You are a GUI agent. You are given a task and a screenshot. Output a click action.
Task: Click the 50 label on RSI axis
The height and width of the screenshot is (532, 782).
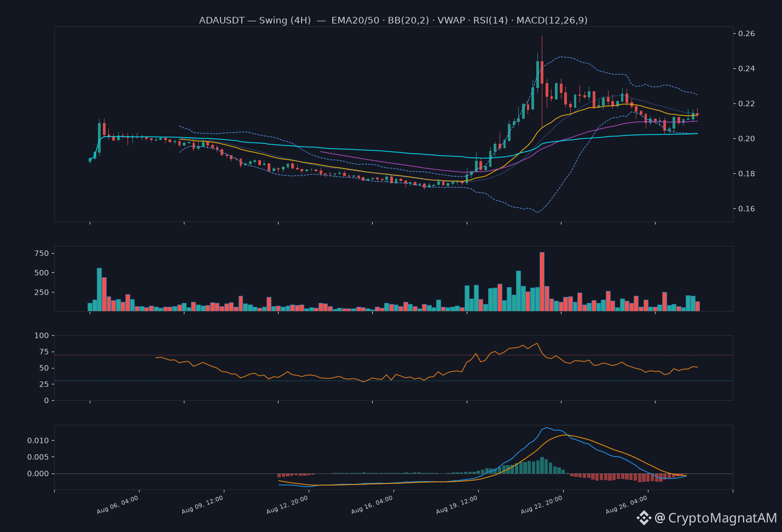[x=44, y=369]
